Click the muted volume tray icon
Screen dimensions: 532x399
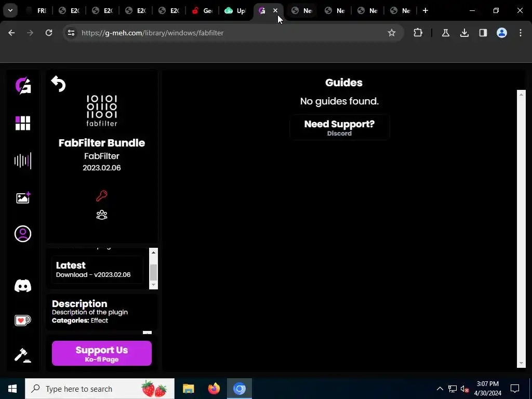click(464, 389)
